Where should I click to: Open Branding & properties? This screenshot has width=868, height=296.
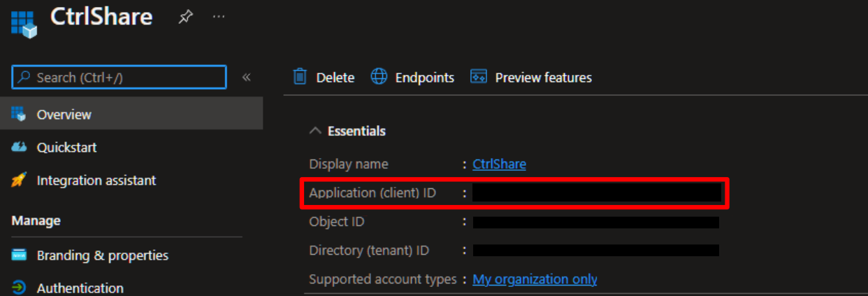tap(103, 255)
